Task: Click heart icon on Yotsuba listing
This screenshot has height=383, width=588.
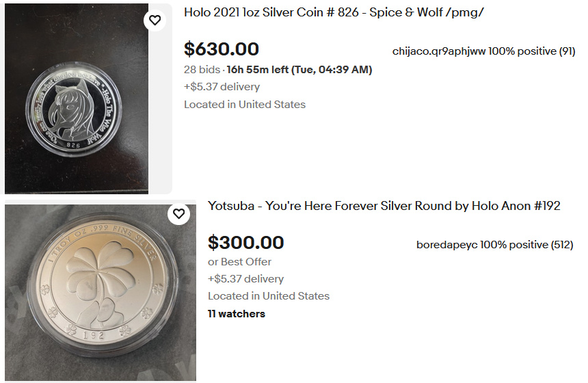Action: pos(178,214)
